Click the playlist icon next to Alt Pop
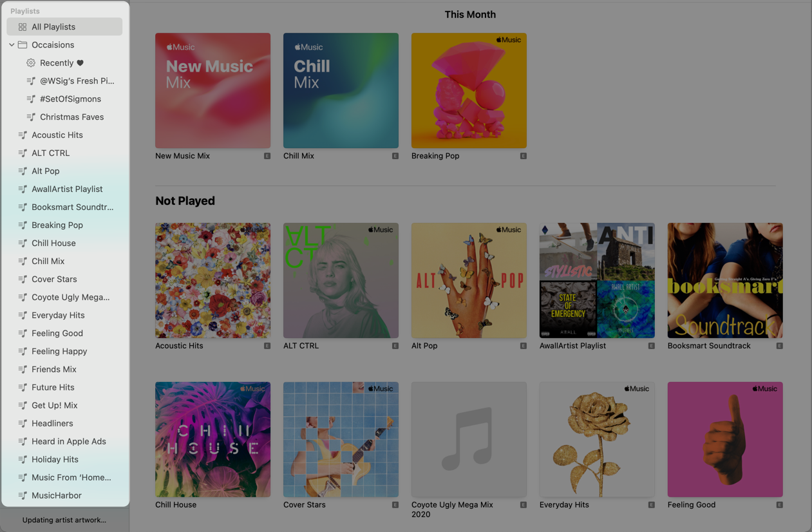812x532 pixels. 23,171
